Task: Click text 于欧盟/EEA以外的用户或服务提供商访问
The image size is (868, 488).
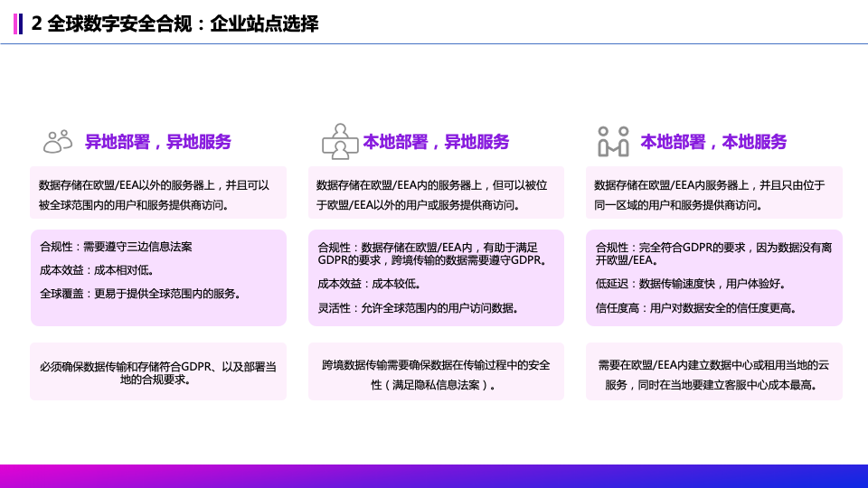Action: pyautogui.click(x=418, y=205)
